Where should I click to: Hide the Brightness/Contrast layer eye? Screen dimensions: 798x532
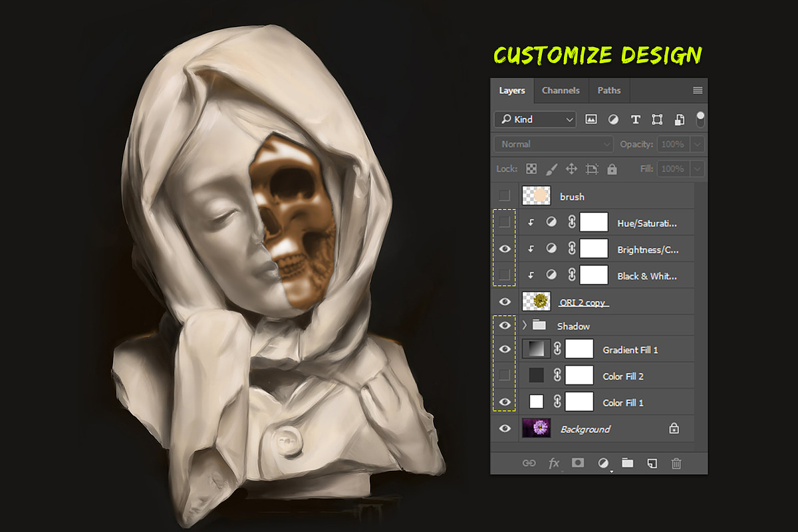coord(505,249)
